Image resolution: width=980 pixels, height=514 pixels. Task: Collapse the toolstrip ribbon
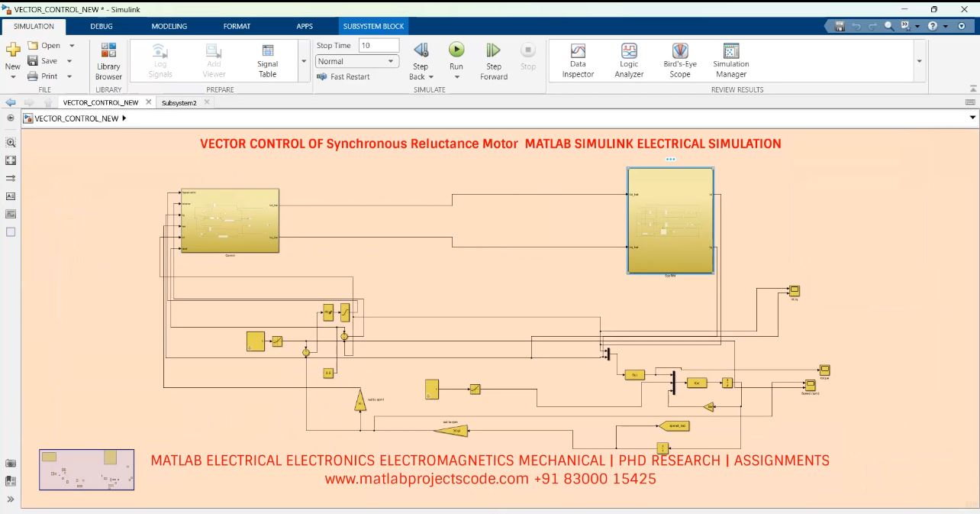pyautogui.click(x=972, y=89)
